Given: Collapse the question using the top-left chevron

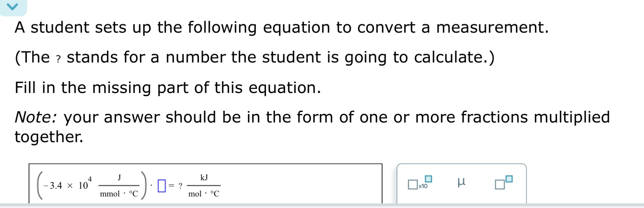Looking at the screenshot, I should tap(13, 7).
